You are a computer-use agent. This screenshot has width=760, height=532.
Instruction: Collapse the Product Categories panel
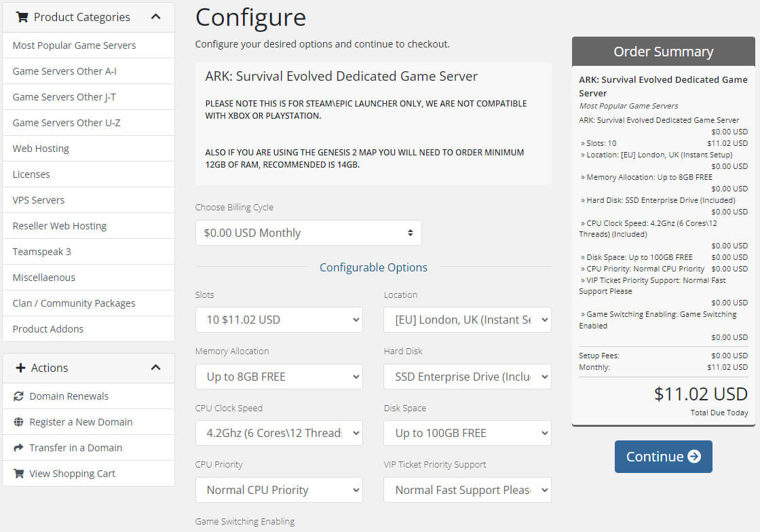(155, 17)
